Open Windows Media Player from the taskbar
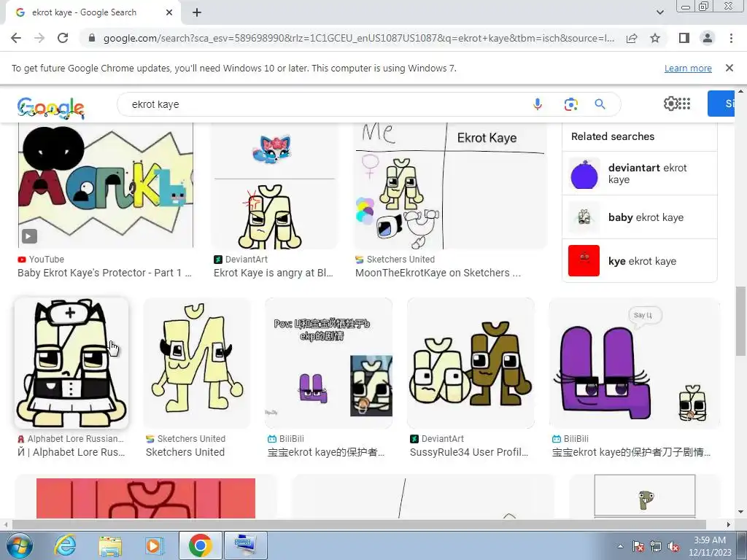Screen dimensions: 747x560 [155, 545]
